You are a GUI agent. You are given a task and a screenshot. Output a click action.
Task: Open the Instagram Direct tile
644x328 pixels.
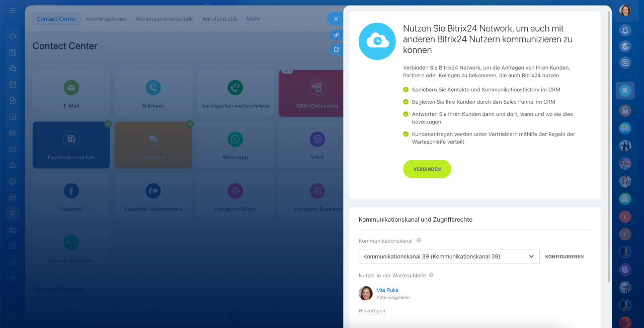[235, 196]
